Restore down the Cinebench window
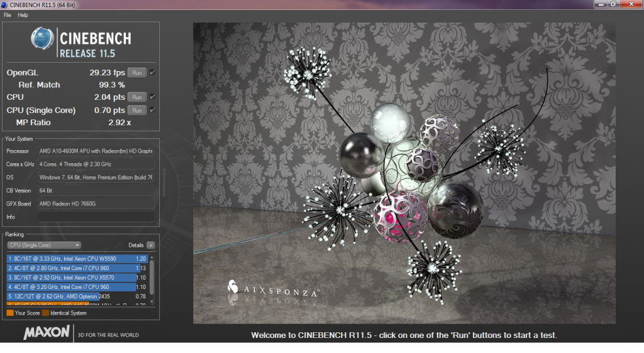The height and width of the screenshot is (353, 644). pos(613,4)
